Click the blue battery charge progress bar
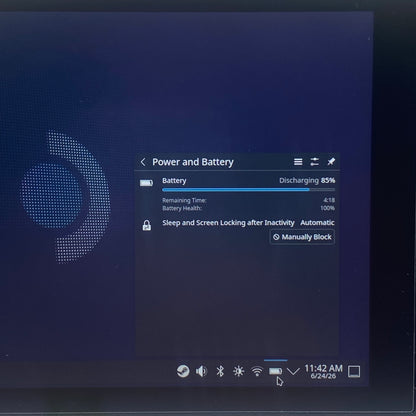The height and width of the screenshot is (416, 416). click(248, 190)
